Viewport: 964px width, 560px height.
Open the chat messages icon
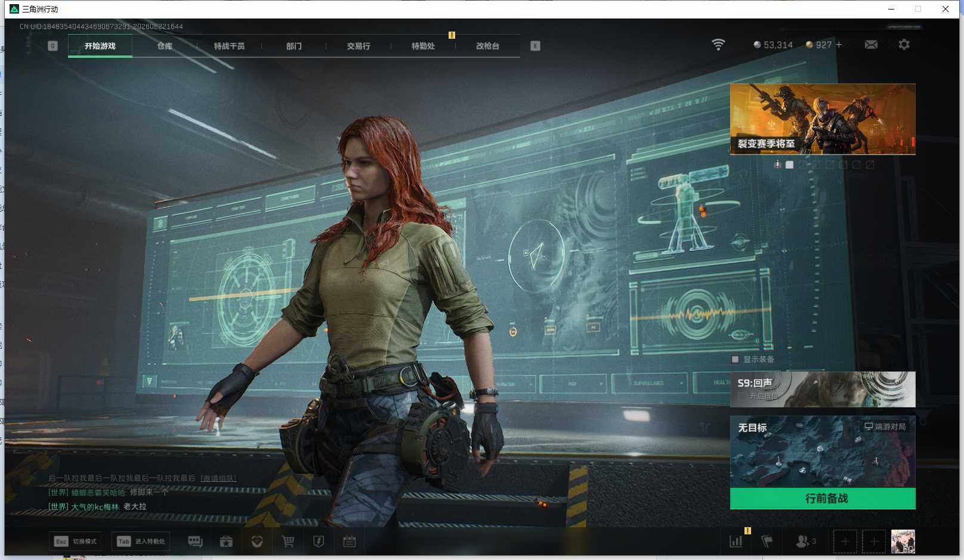[x=195, y=542]
